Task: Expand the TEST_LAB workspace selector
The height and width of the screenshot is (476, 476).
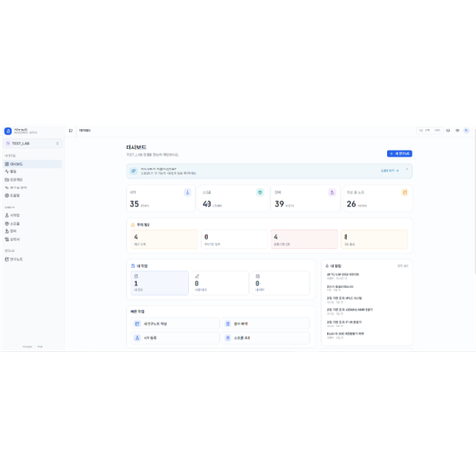Action: pyautogui.click(x=32, y=143)
